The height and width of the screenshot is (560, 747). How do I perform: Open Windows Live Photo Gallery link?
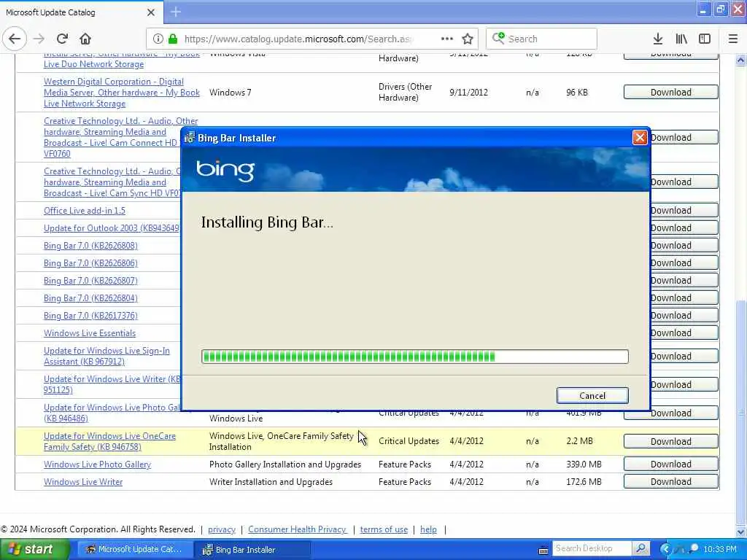[x=97, y=464]
